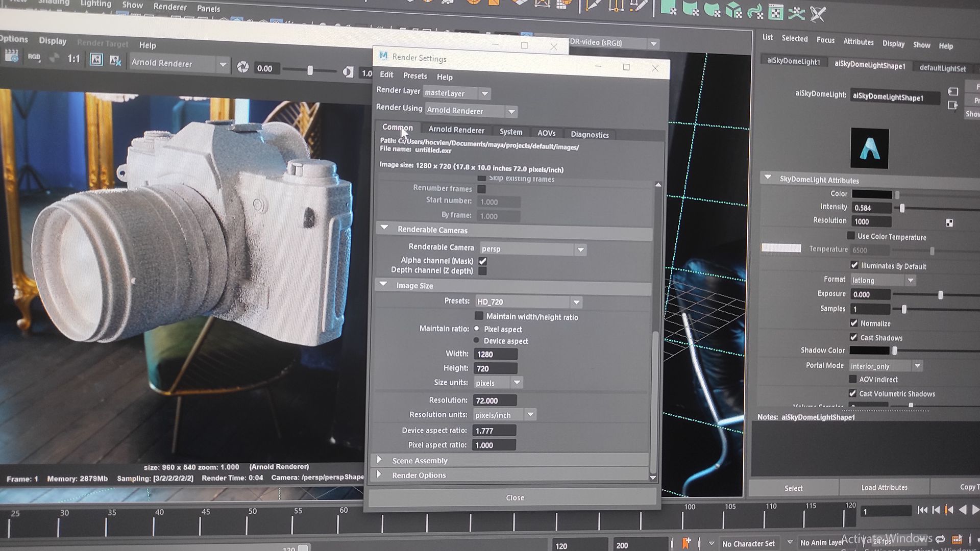Open Presets HD_720 dropdown
This screenshot has width=980, height=551.
click(x=528, y=302)
